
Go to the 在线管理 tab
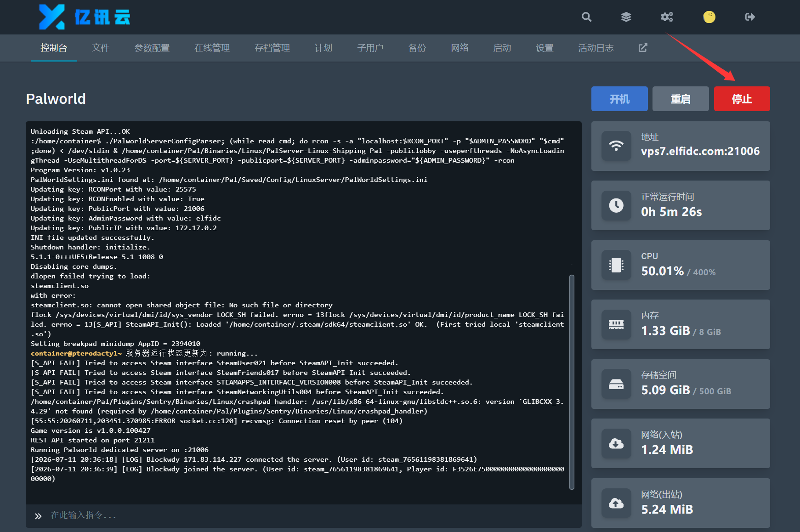click(x=212, y=48)
